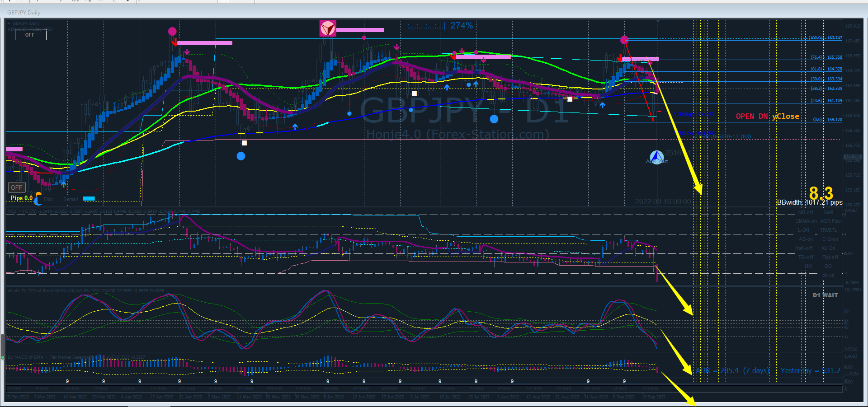Viewport: 868px width, 407px height.
Task: Click the D1 WAIT status label
Action: (x=826, y=295)
